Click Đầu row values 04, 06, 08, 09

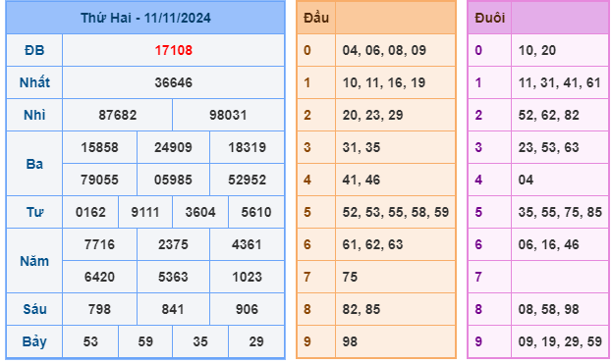pyautogui.click(x=384, y=50)
